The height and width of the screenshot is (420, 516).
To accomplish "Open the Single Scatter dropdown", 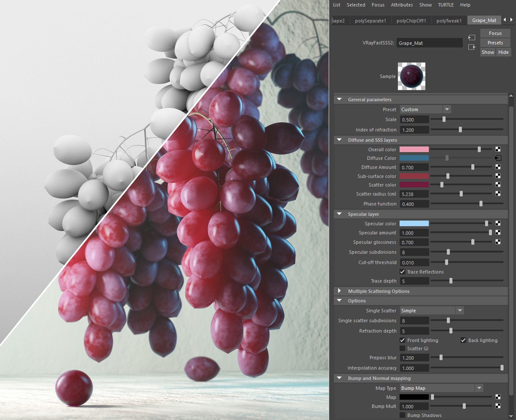I will (460, 311).
